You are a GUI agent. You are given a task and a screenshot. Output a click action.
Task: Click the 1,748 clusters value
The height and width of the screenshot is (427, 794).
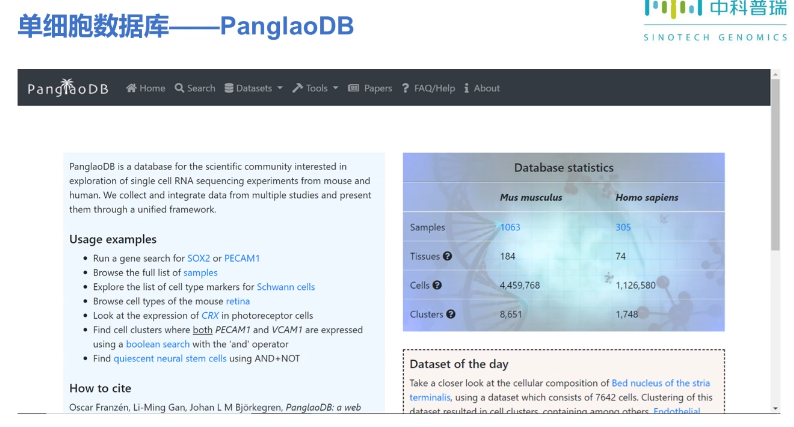pos(626,314)
